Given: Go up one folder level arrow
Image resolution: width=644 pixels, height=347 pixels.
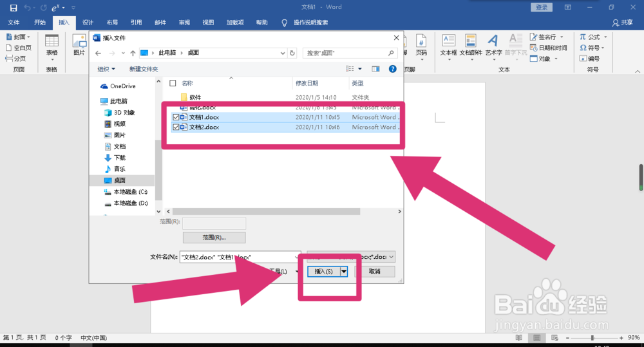Looking at the screenshot, I should coord(133,53).
